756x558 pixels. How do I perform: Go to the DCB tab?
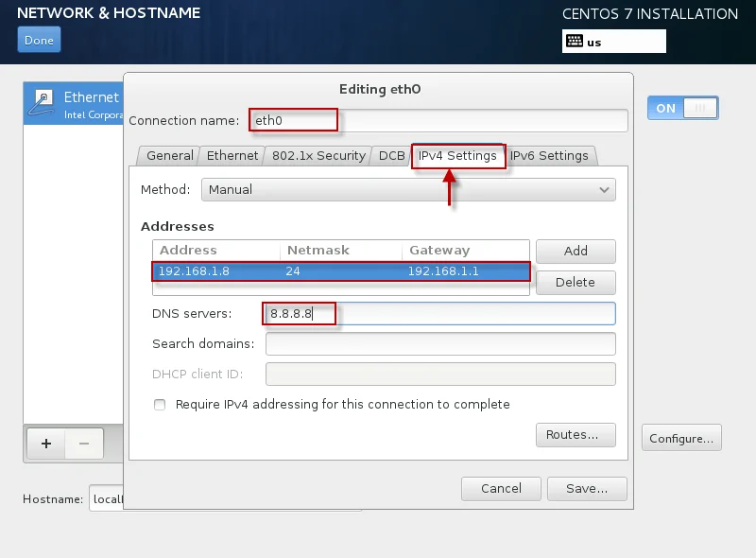[x=391, y=156]
